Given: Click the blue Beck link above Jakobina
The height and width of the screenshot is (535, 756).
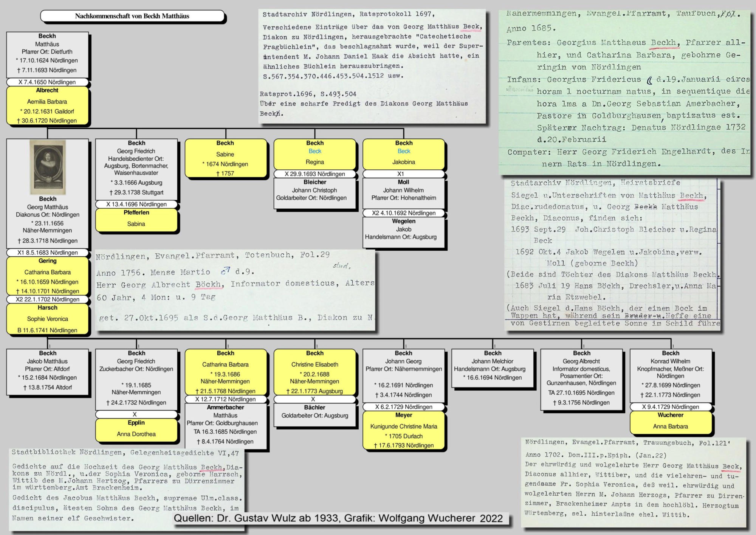Looking at the screenshot, I should tap(404, 151).
